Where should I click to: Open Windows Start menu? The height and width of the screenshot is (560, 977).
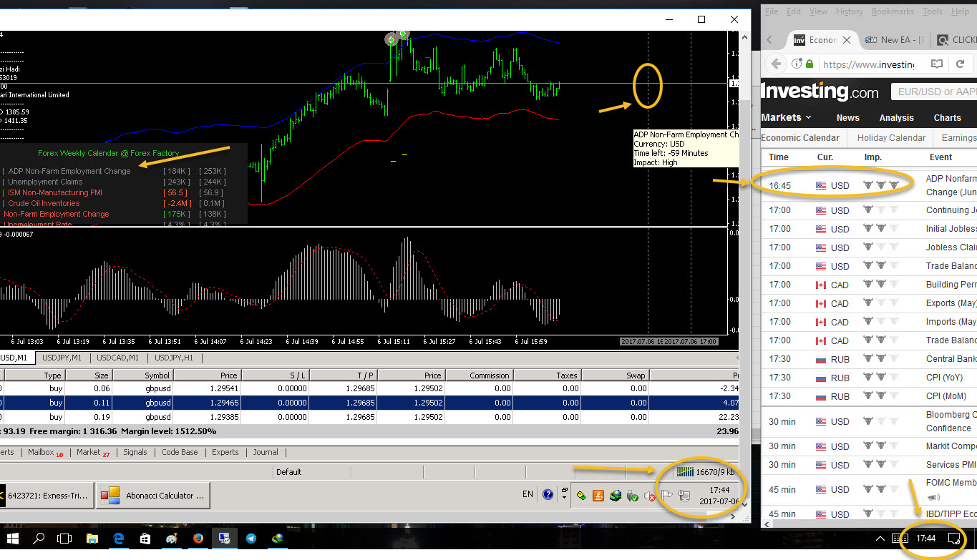point(12,538)
